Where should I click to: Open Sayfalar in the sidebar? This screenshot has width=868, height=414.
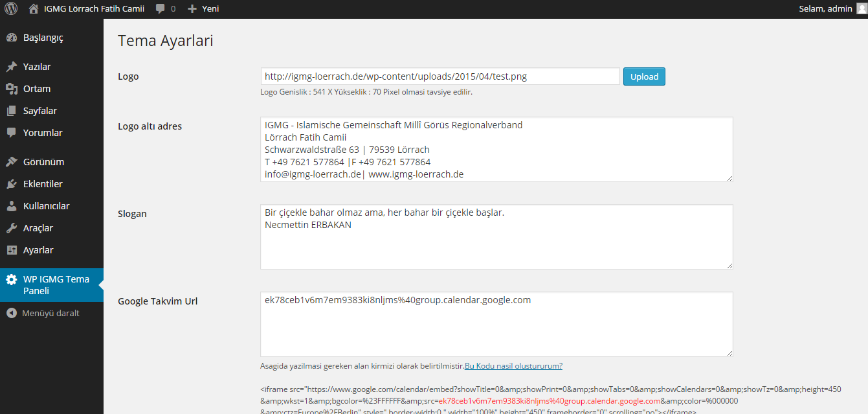(40, 111)
